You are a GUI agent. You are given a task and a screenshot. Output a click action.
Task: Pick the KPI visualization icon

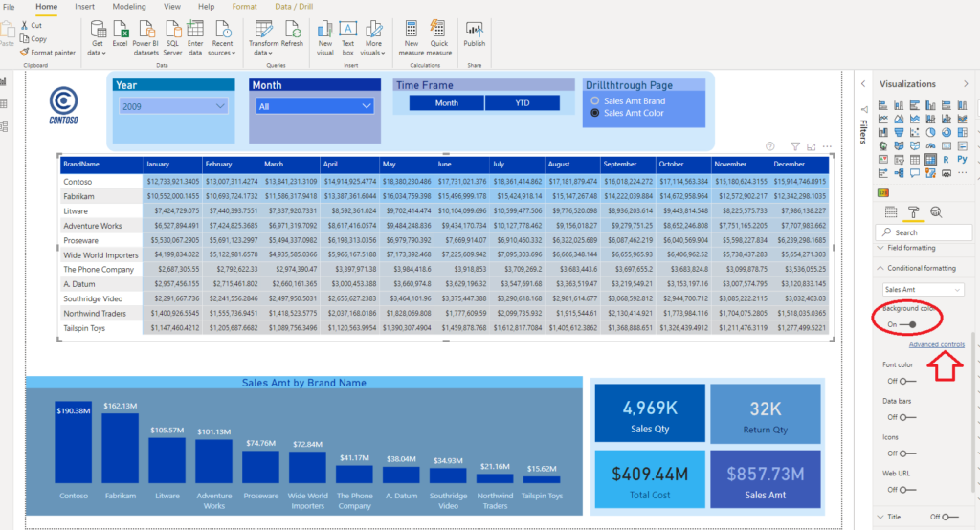click(883, 160)
